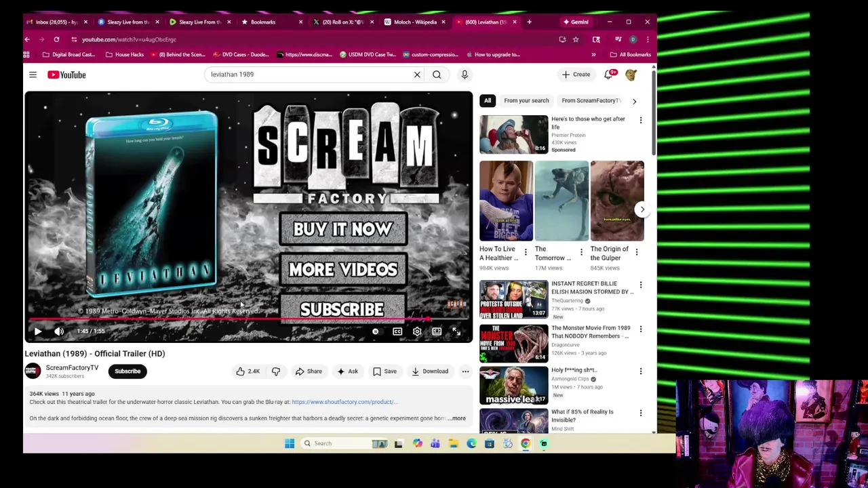The height and width of the screenshot is (488, 868).
Task: Click the Download button
Action: click(430, 371)
